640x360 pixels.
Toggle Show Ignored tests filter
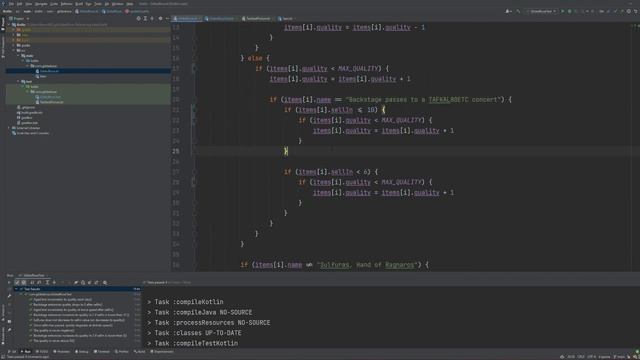click(x=24, y=282)
